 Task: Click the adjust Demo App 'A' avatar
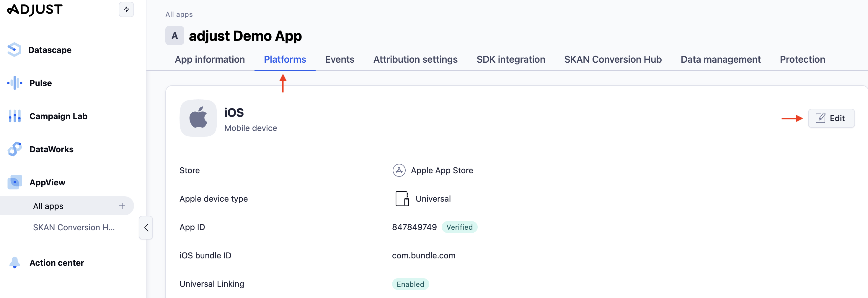coord(174,36)
